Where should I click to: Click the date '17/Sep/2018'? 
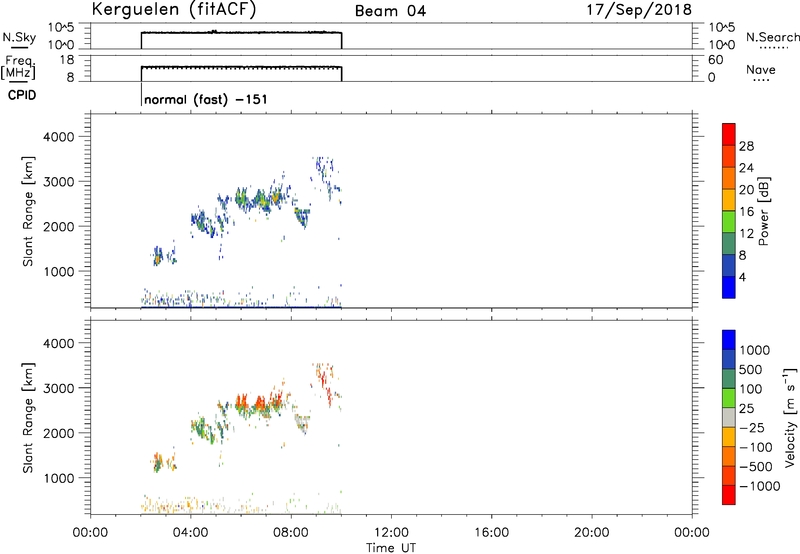(x=639, y=10)
